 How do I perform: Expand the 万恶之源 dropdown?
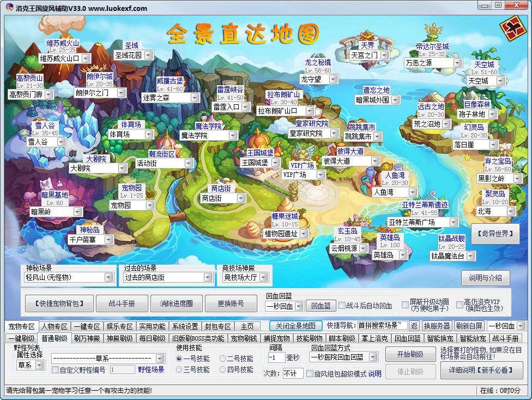pyautogui.click(x=457, y=63)
